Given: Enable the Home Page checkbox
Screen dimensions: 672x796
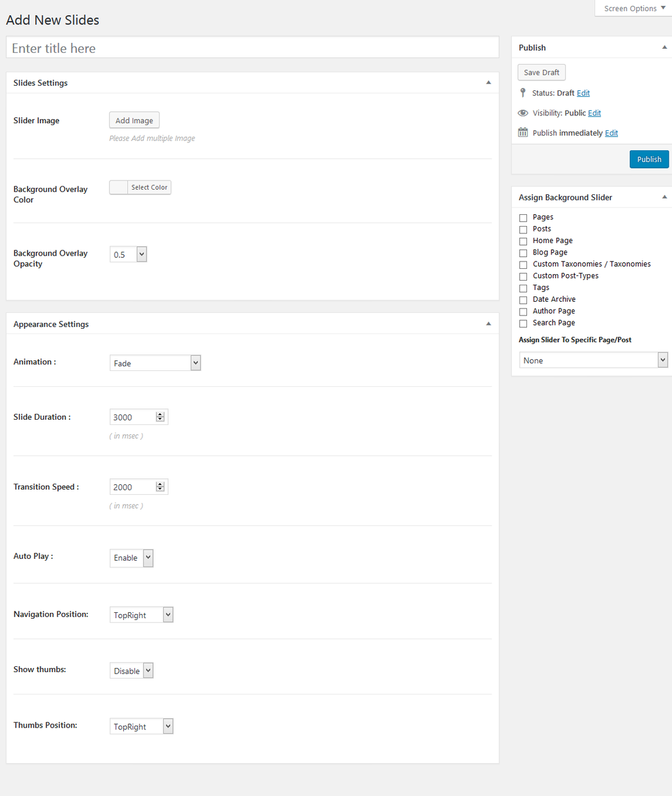Looking at the screenshot, I should pyautogui.click(x=523, y=241).
